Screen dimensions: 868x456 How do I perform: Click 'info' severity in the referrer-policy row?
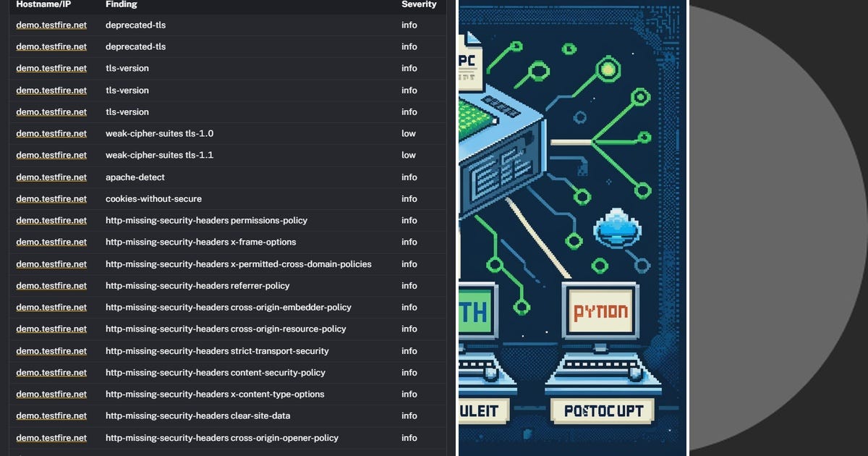[409, 285]
